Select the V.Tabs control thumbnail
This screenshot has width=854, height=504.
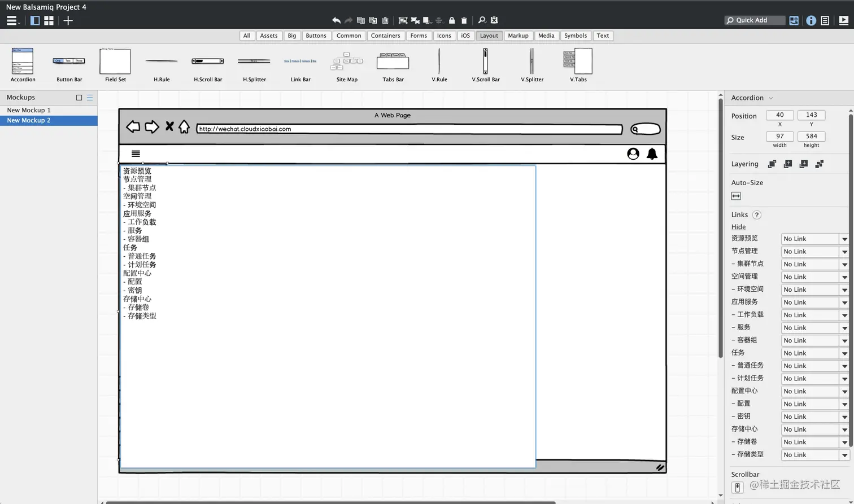tap(578, 65)
